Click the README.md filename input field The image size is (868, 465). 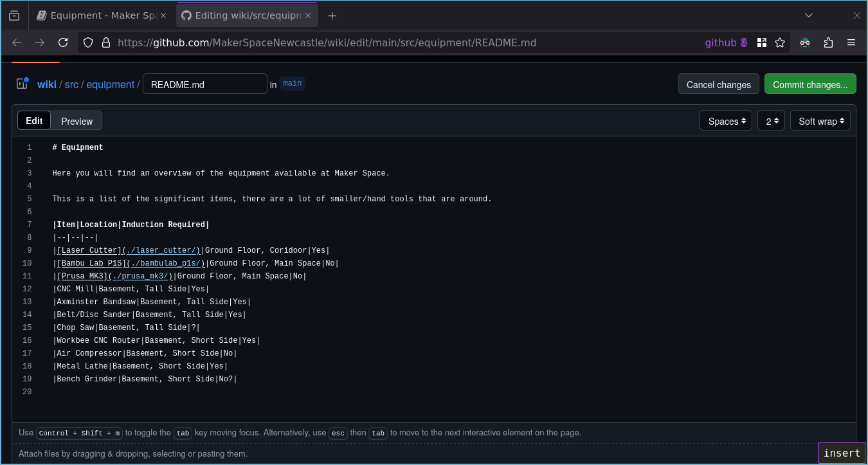204,84
